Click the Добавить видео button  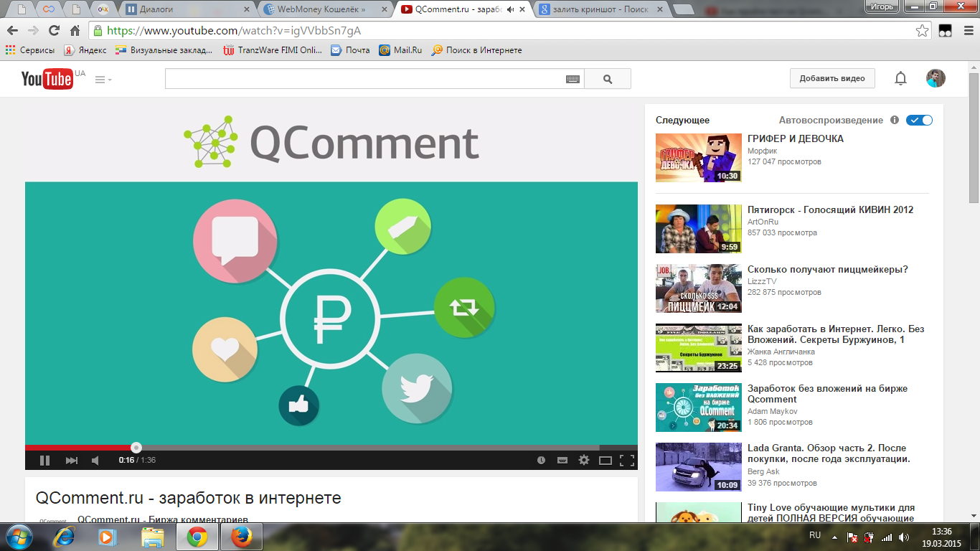pyautogui.click(x=832, y=78)
